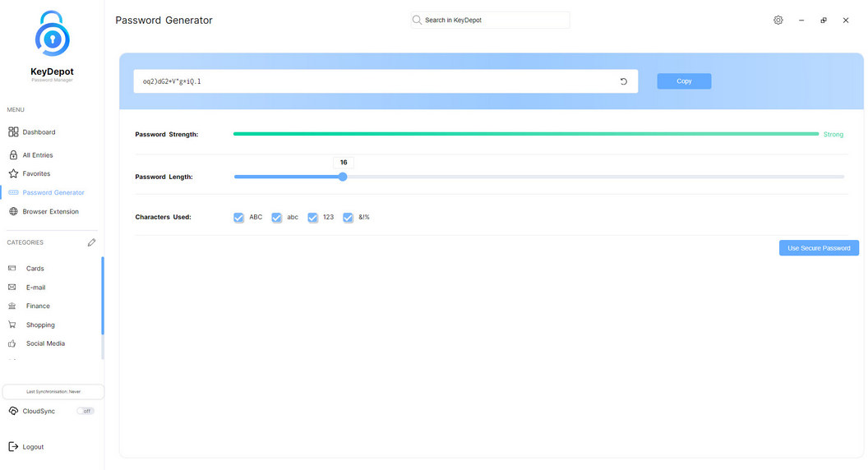Click the Logout arrow icon
The height and width of the screenshot is (470, 868).
click(x=13, y=447)
